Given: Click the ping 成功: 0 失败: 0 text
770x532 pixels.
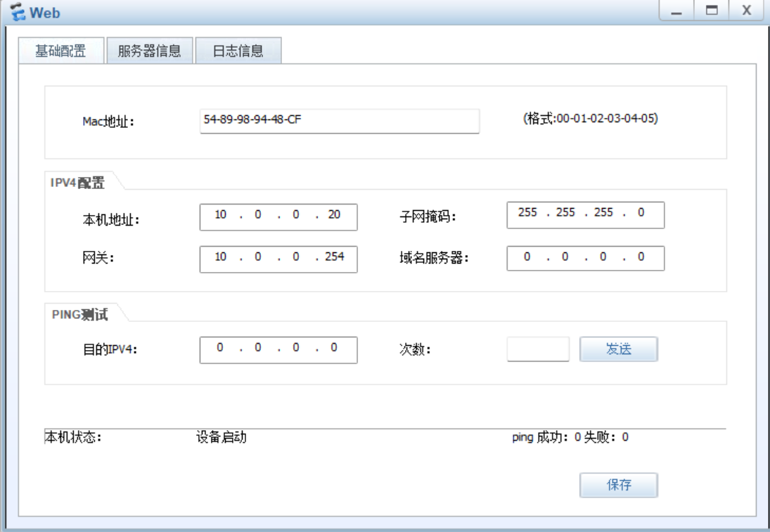Looking at the screenshot, I should tap(570, 437).
